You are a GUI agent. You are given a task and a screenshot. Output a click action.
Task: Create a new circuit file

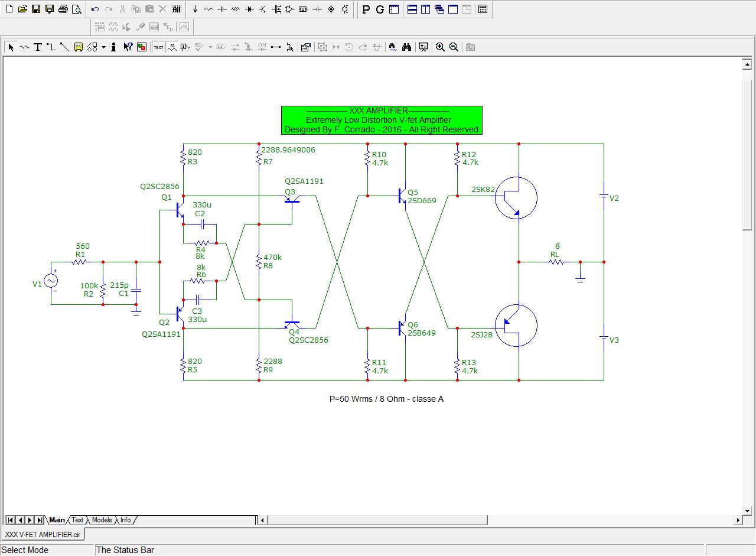tap(9, 9)
